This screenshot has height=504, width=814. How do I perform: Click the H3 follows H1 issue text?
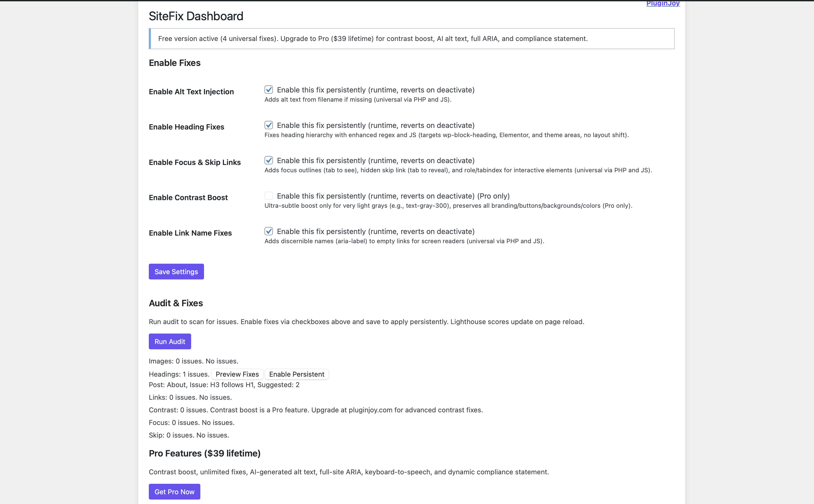(224, 385)
